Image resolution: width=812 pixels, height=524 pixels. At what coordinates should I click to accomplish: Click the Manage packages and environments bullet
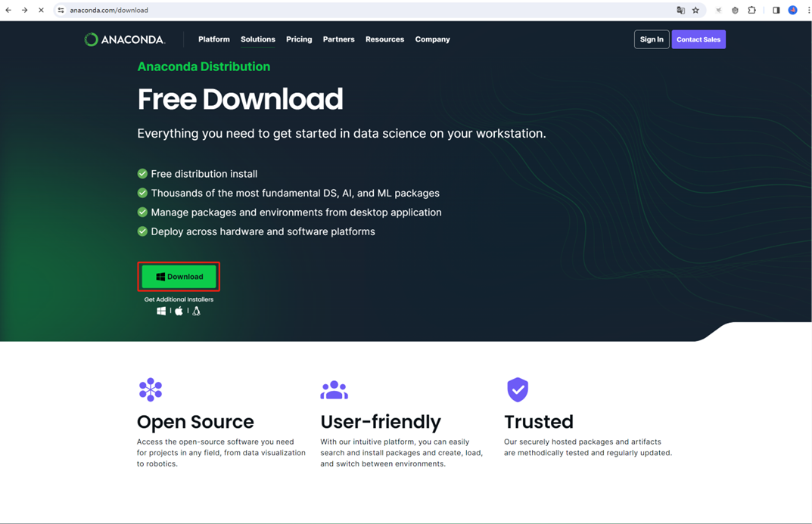(290, 212)
